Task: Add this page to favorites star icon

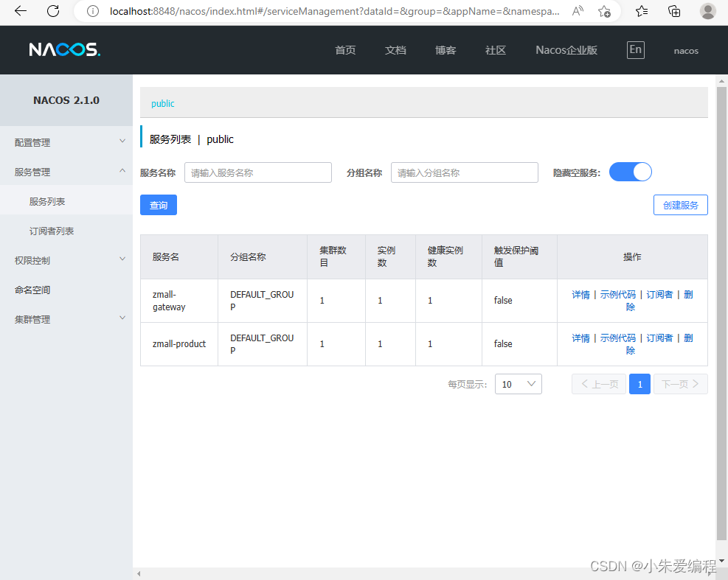Action: 604,11
